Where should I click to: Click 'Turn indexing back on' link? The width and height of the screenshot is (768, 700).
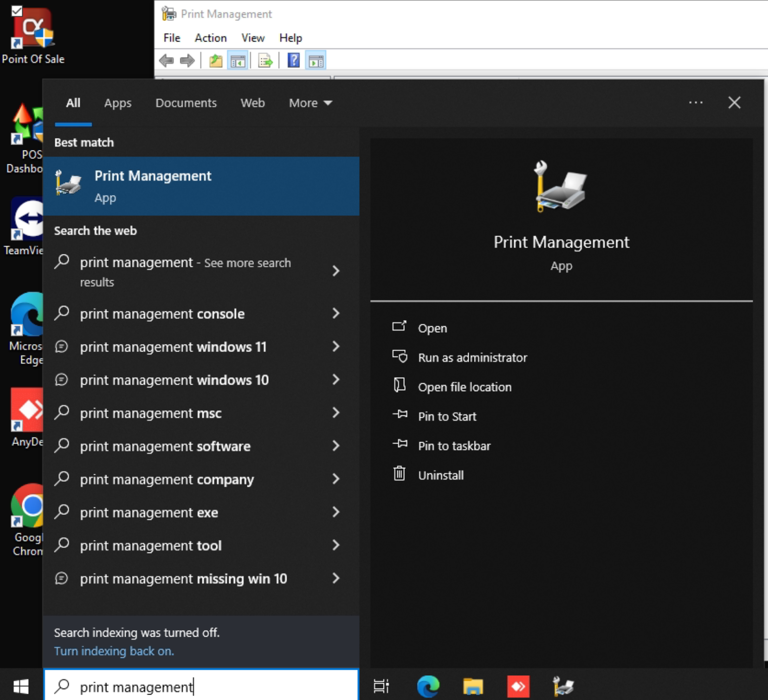pyautogui.click(x=114, y=651)
